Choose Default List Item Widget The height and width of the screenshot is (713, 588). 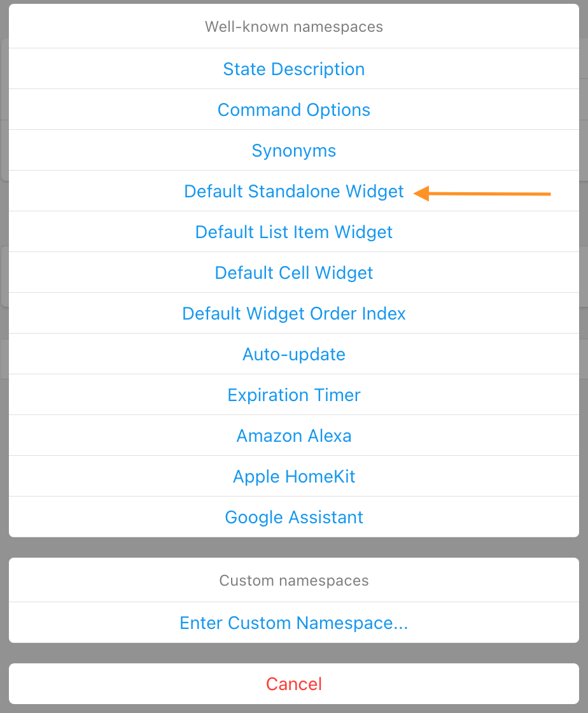coord(294,232)
